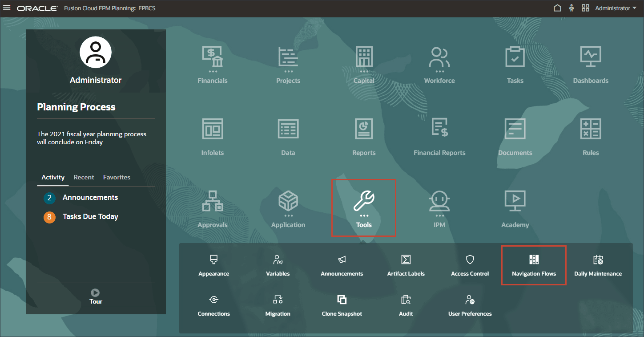Open the hamburger navigator menu
644x337 pixels.
(x=7, y=8)
